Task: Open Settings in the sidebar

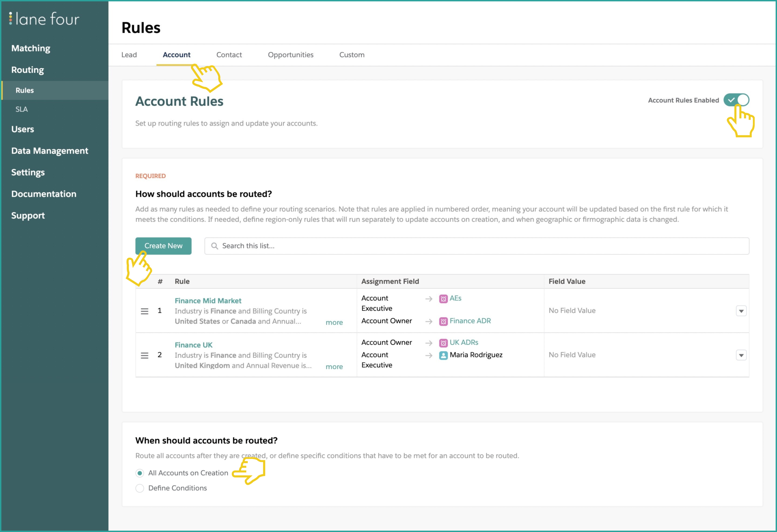Action: pyautogui.click(x=28, y=173)
